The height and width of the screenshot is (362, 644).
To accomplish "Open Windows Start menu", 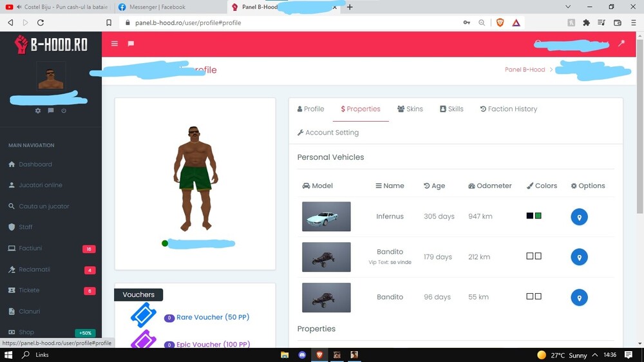I will (8, 355).
